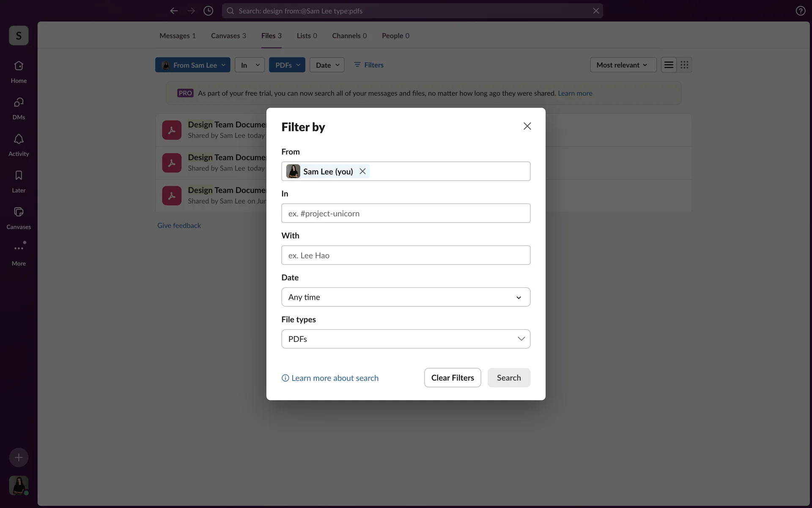Open the help question mark icon

(800, 11)
